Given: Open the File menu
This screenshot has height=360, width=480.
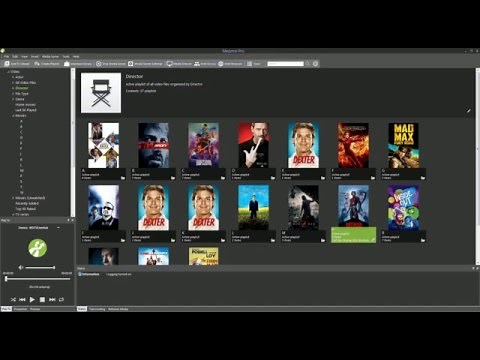Looking at the screenshot, I should 6,56.
